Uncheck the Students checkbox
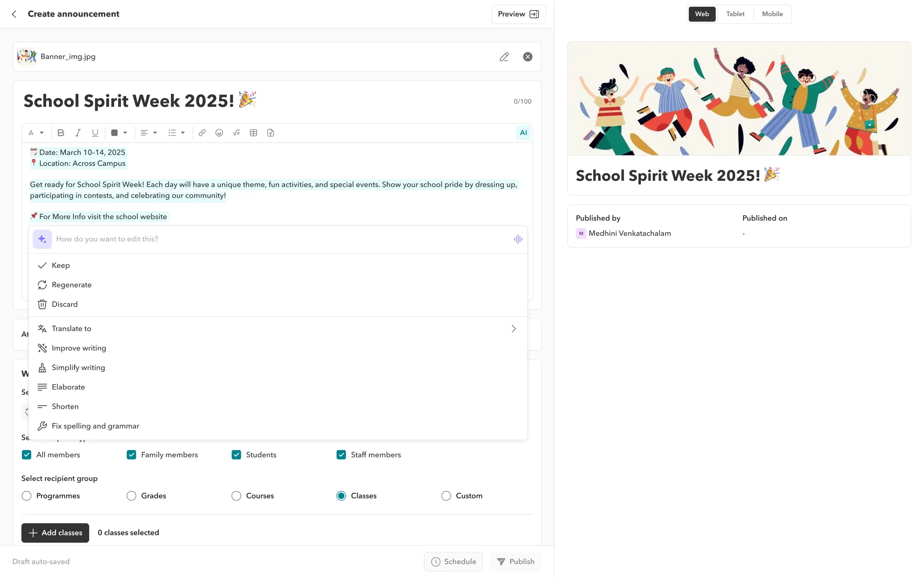The image size is (924, 578). pos(236,455)
